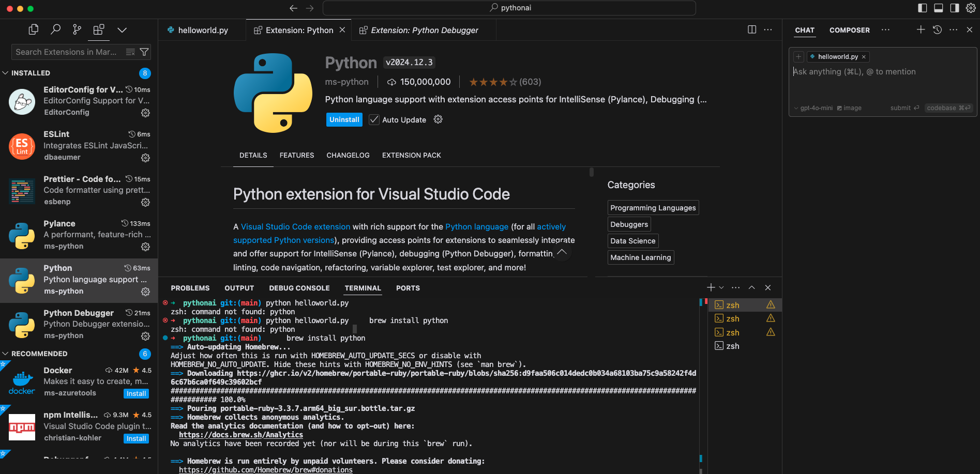Select the Extensions view icon
The height and width of the screenshot is (474, 980).
pyautogui.click(x=98, y=29)
